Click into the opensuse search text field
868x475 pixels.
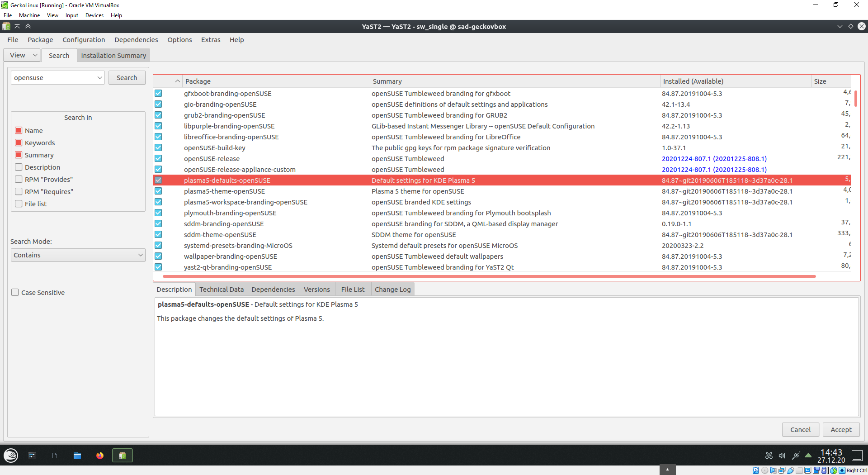click(x=53, y=78)
